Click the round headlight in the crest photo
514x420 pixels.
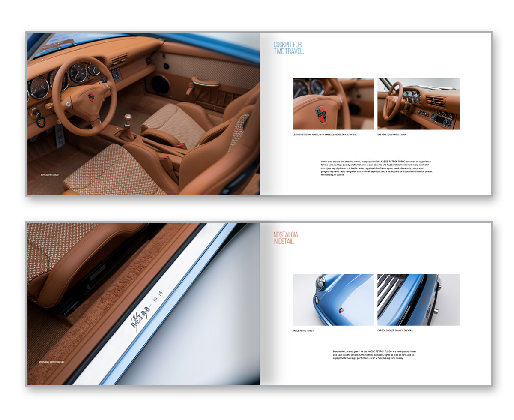(320, 282)
